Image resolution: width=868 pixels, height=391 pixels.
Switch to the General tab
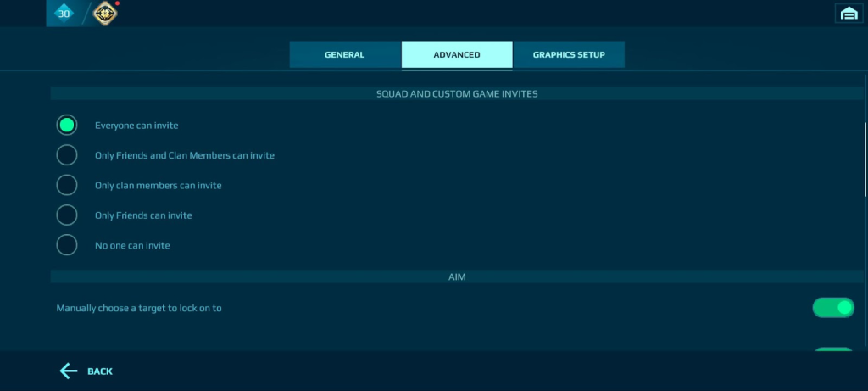[x=344, y=54]
